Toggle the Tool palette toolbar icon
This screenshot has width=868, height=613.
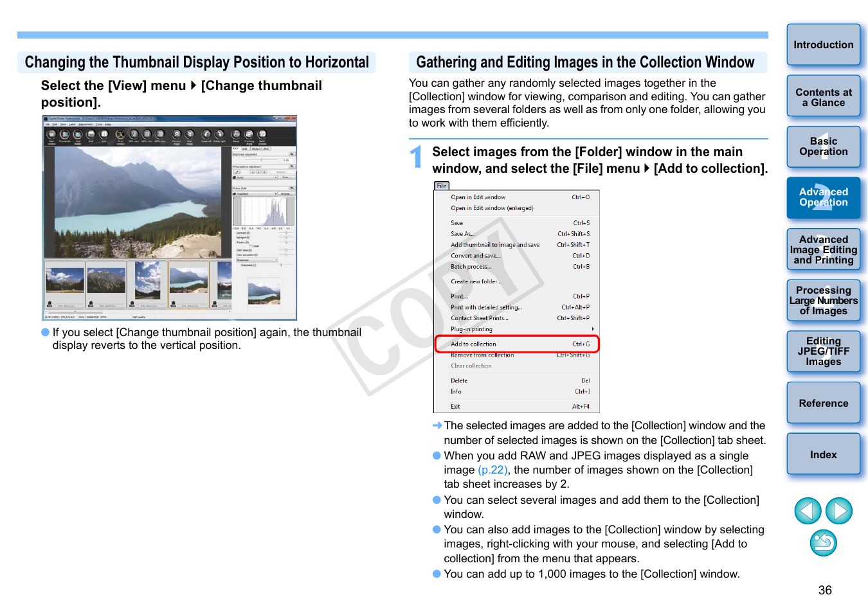click(x=78, y=134)
